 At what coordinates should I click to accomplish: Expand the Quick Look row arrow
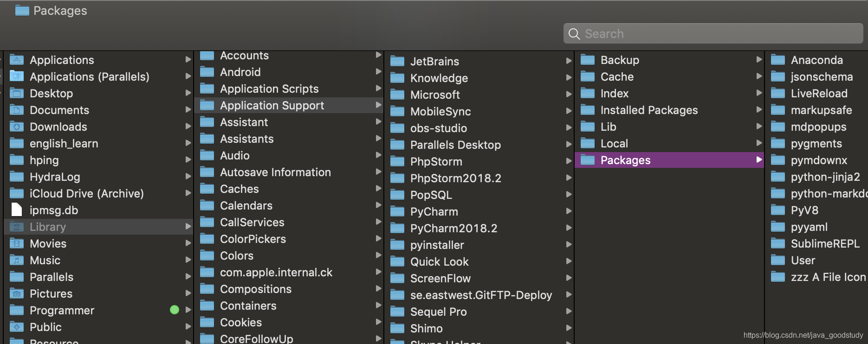click(x=569, y=261)
